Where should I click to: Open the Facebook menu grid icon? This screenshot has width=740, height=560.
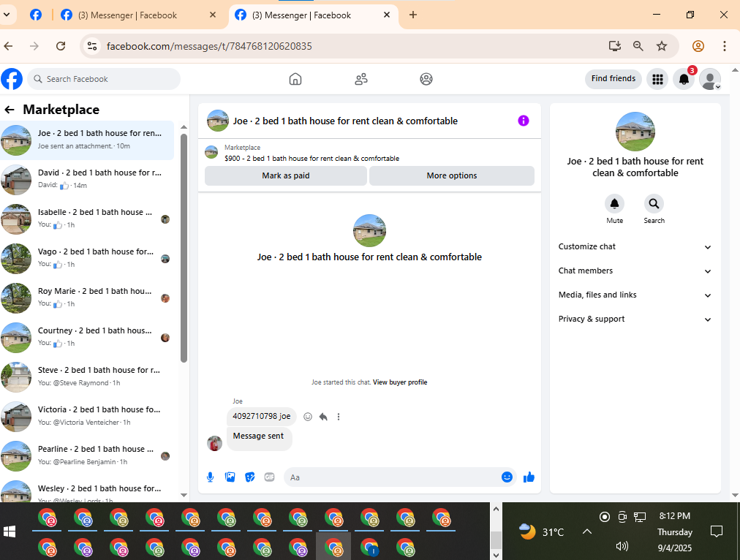pos(657,79)
